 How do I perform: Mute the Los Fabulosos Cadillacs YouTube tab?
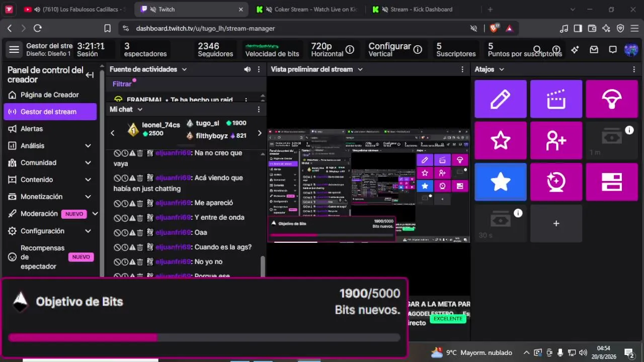pyautogui.click(x=37, y=9)
